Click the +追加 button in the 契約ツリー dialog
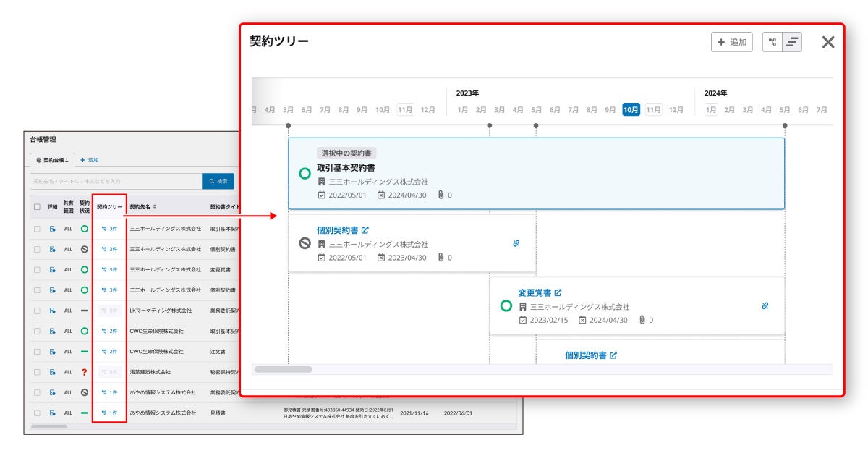 732,42
